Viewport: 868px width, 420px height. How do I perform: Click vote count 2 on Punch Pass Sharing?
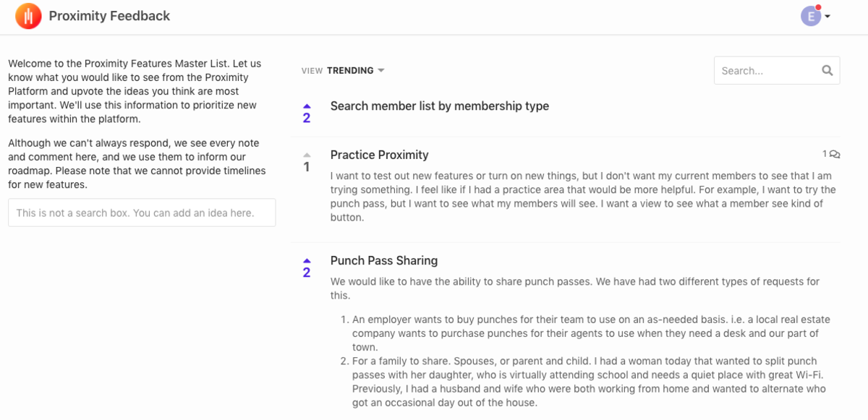tap(307, 273)
